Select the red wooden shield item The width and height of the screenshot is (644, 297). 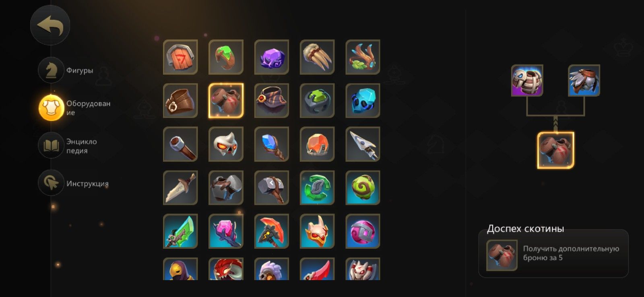pos(180,57)
